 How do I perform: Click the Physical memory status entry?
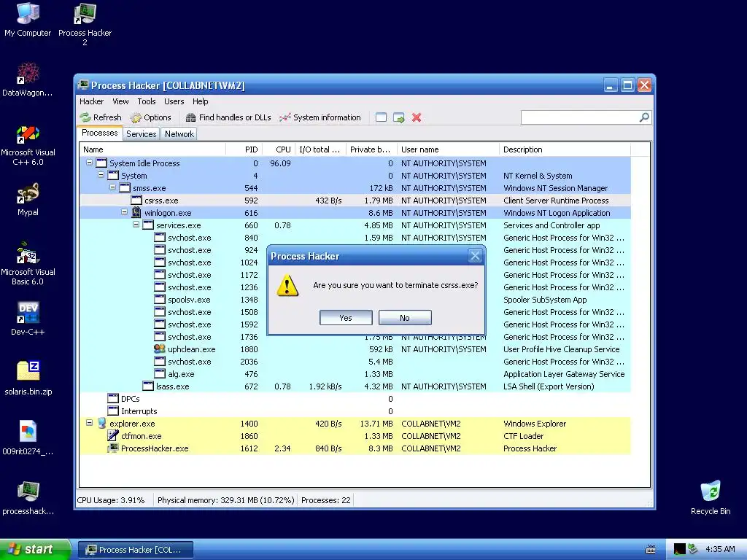[226, 500]
